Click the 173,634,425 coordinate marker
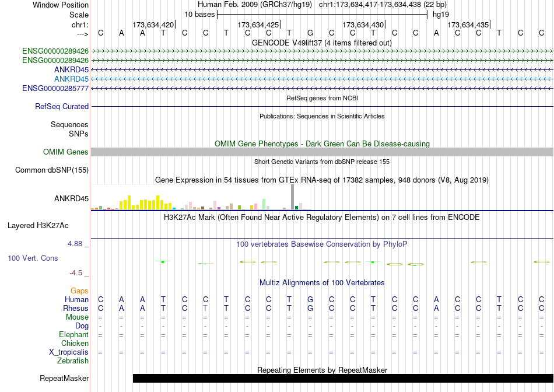The width and height of the screenshot is (554, 392). click(x=258, y=24)
